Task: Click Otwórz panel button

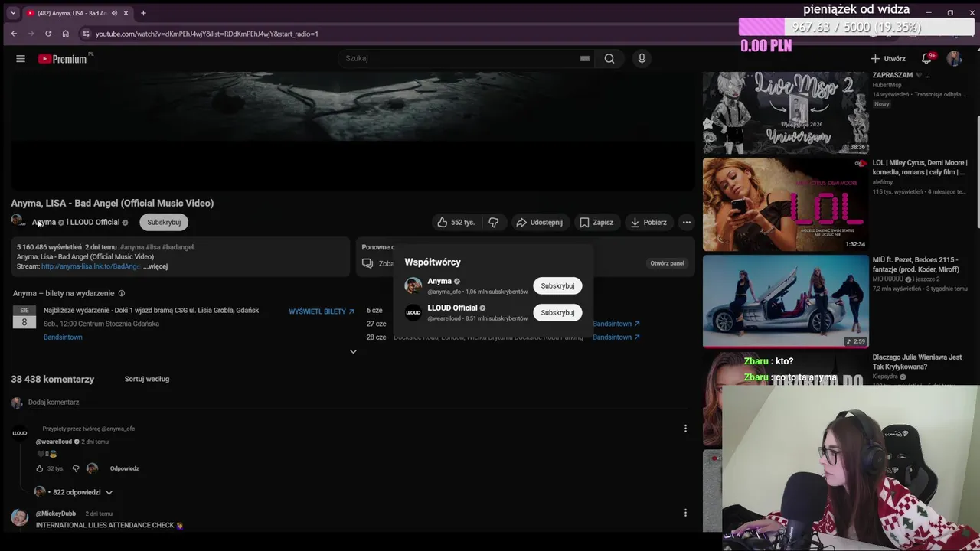Action: 667,263
